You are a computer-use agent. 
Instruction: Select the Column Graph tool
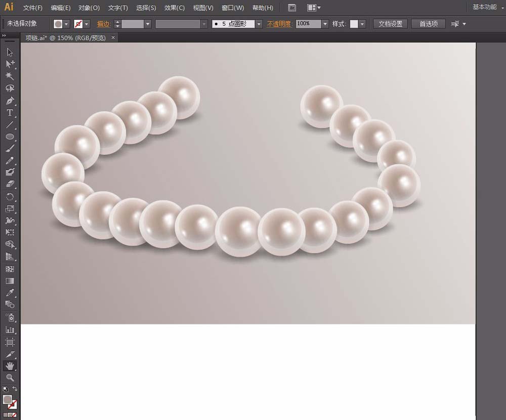pyautogui.click(x=10, y=329)
